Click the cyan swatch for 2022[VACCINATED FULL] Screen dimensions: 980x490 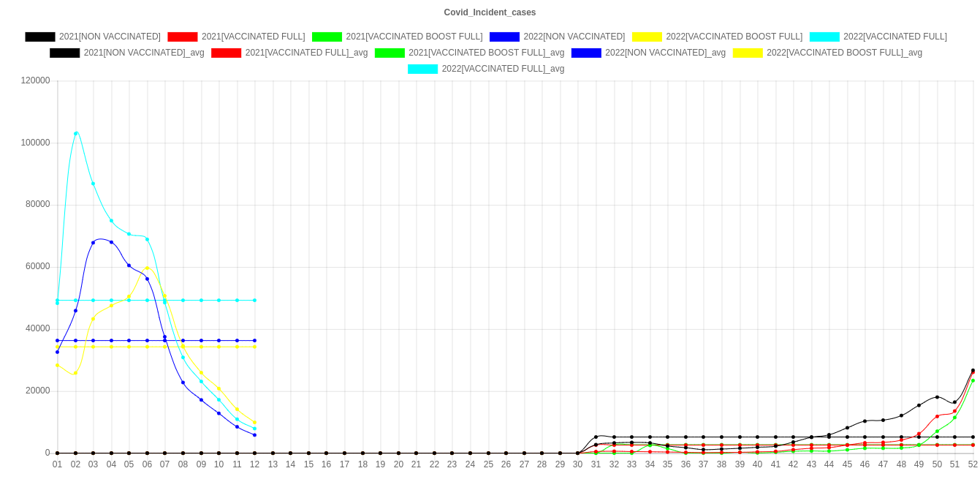pos(824,37)
